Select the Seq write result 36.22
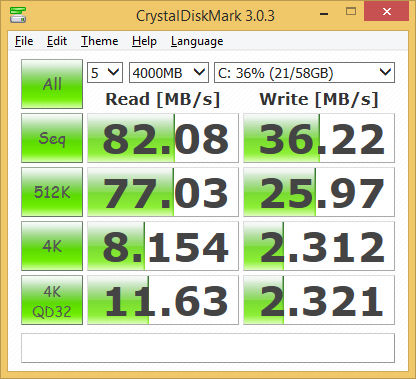416x379 pixels. (x=319, y=138)
